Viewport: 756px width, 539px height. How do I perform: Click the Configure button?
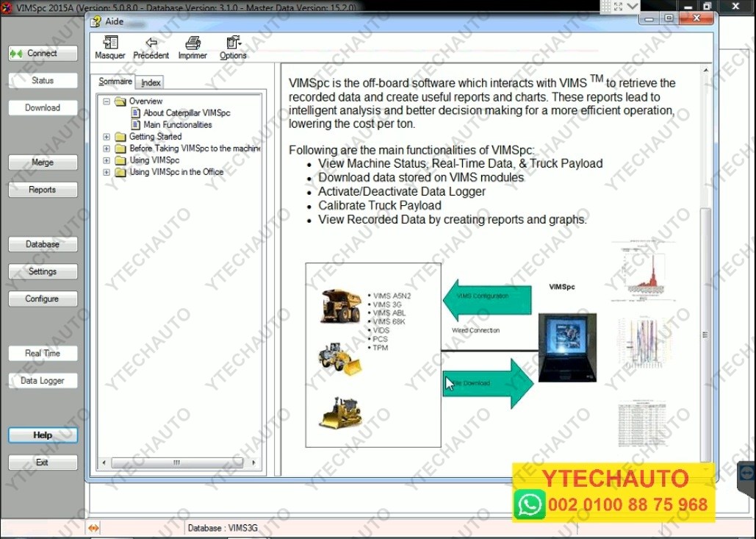[x=43, y=299]
